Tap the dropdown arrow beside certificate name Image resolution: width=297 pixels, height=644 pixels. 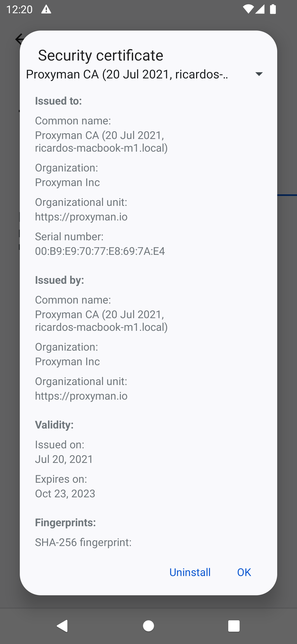tap(259, 74)
